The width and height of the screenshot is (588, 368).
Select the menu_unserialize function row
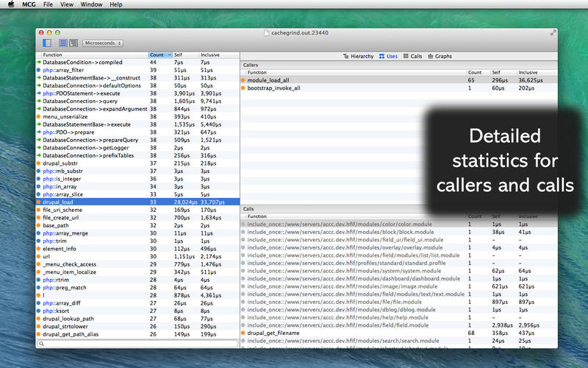click(x=137, y=117)
